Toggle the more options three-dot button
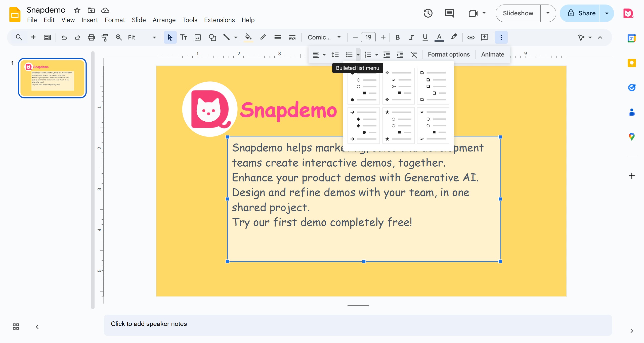Viewport: 644px width, 343px height. [501, 37]
